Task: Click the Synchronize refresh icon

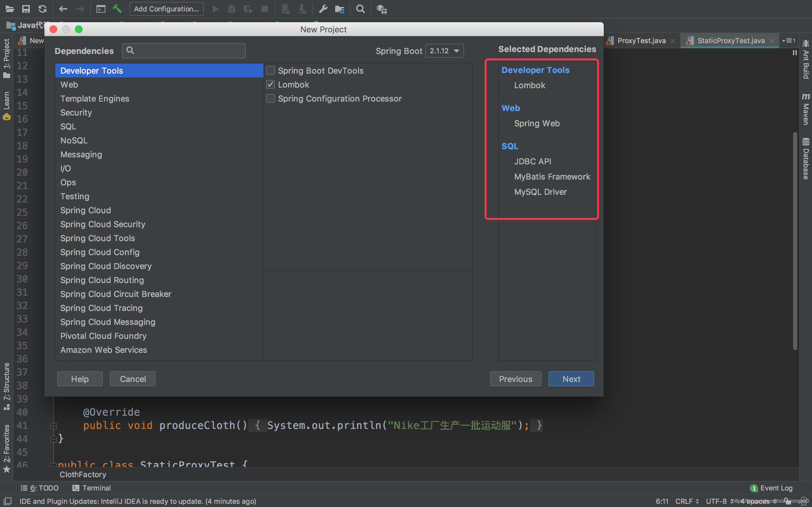Action: point(42,9)
